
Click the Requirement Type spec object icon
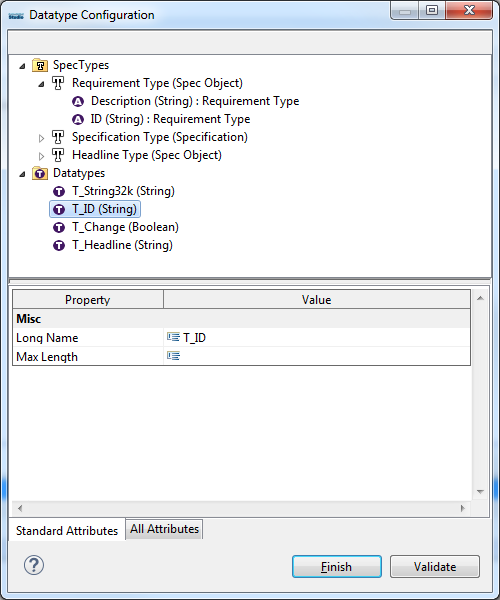coord(58,83)
